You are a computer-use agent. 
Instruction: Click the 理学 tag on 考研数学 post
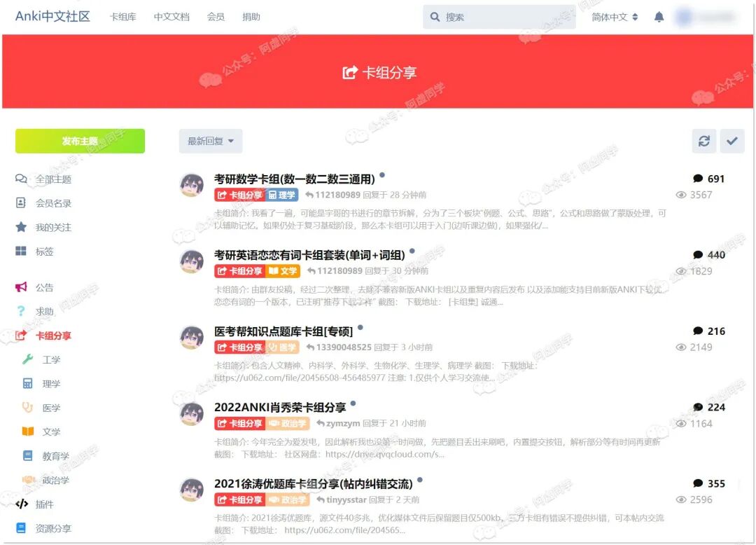[x=282, y=195]
